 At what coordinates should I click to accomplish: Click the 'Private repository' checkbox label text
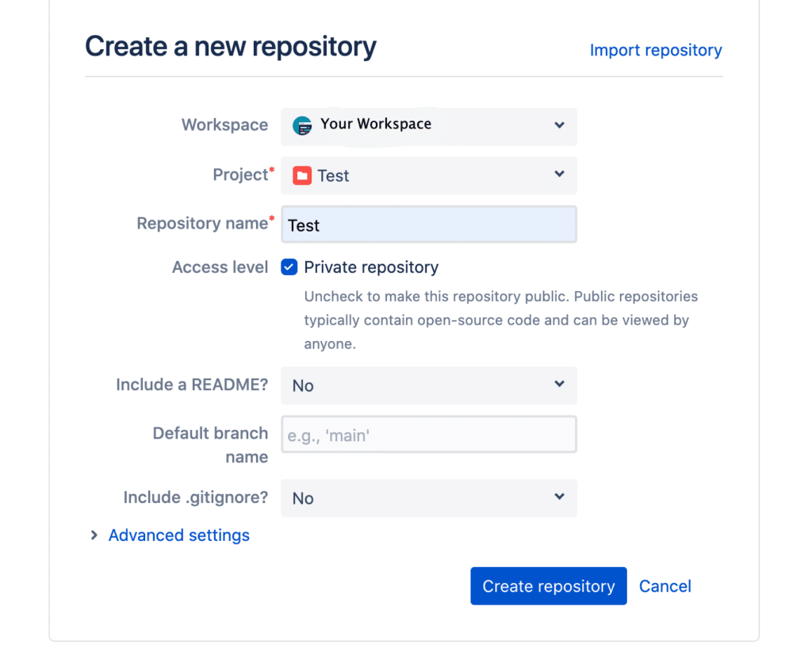tap(371, 267)
